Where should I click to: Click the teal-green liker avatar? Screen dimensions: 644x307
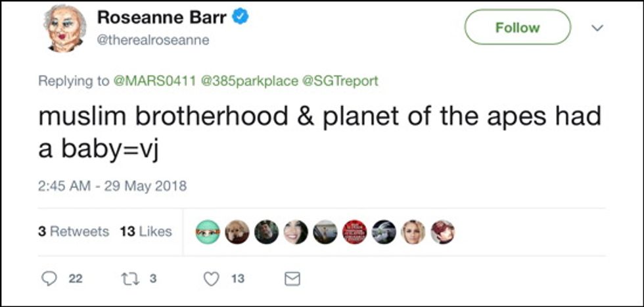tap(208, 231)
